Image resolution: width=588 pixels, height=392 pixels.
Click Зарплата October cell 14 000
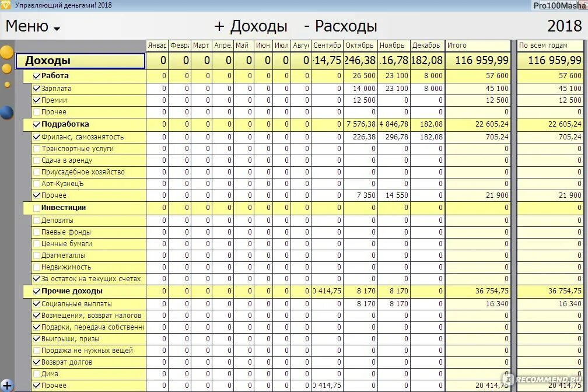coord(360,89)
